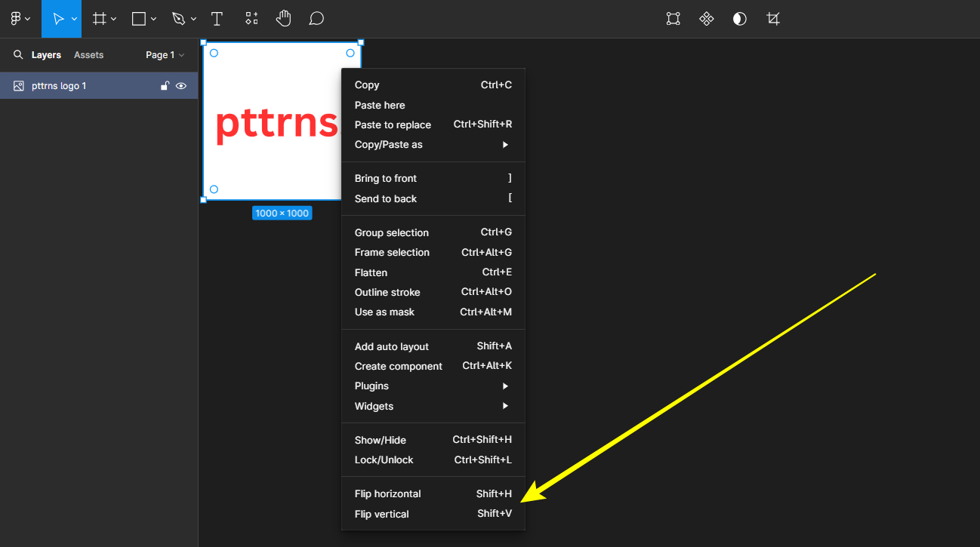980x547 pixels.
Task: Toggle lock on pttrns logo 1 layer
Action: coord(165,86)
